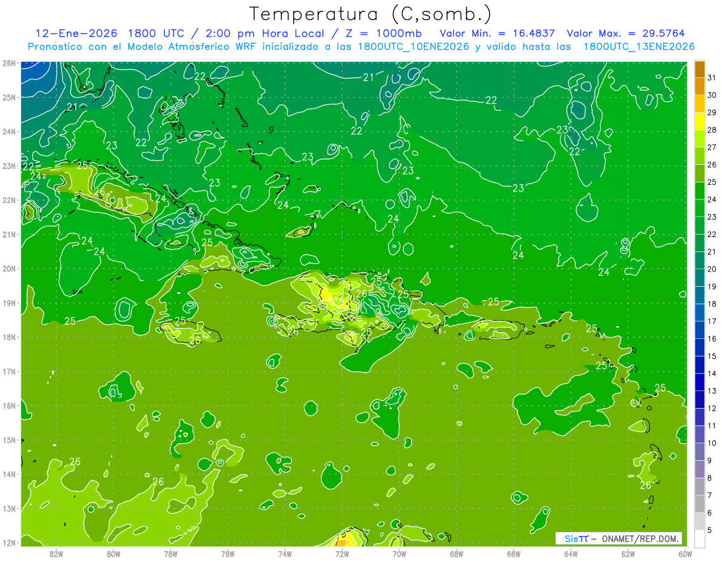Pick the orange-brown legend swatch above 31

(x=699, y=69)
